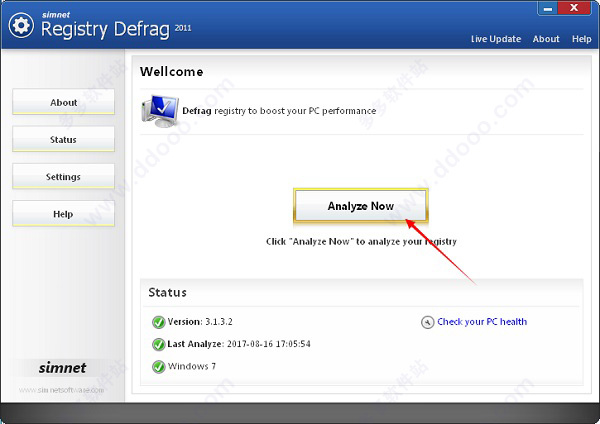
Task: Visit the www.simnetsoftware.com website link
Action: [x=61, y=390]
